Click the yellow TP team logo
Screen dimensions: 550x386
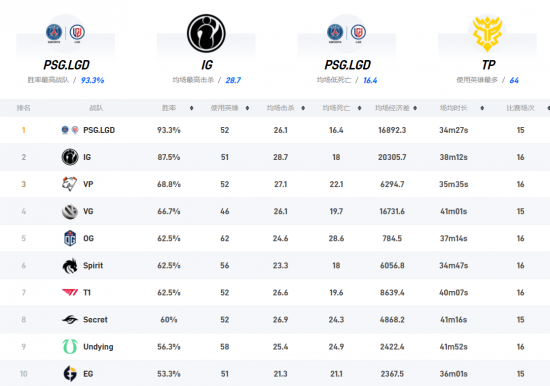coord(487,33)
